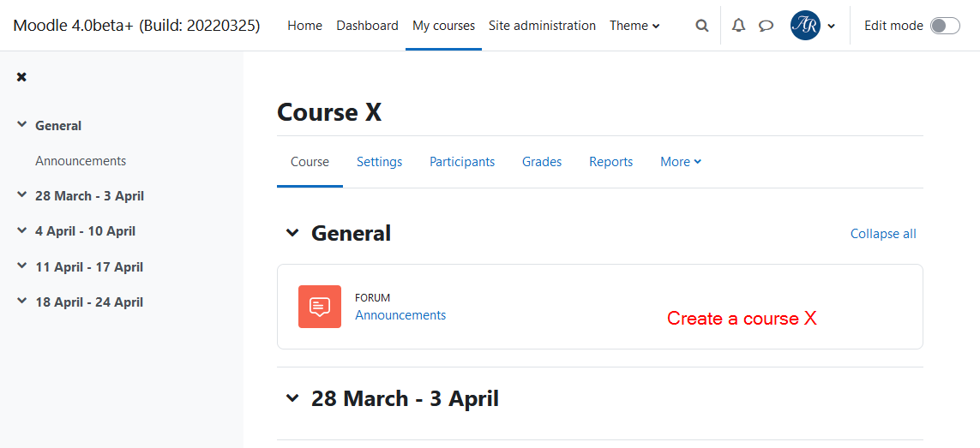
Task: Click 4 April - 10 April sidebar label
Action: pyautogui.click(x=86, y=231)
